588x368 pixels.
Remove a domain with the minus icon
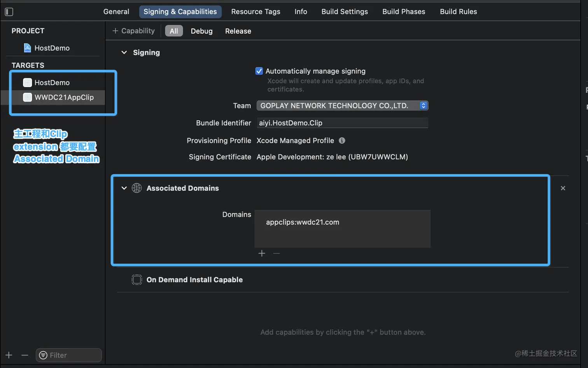276,254
